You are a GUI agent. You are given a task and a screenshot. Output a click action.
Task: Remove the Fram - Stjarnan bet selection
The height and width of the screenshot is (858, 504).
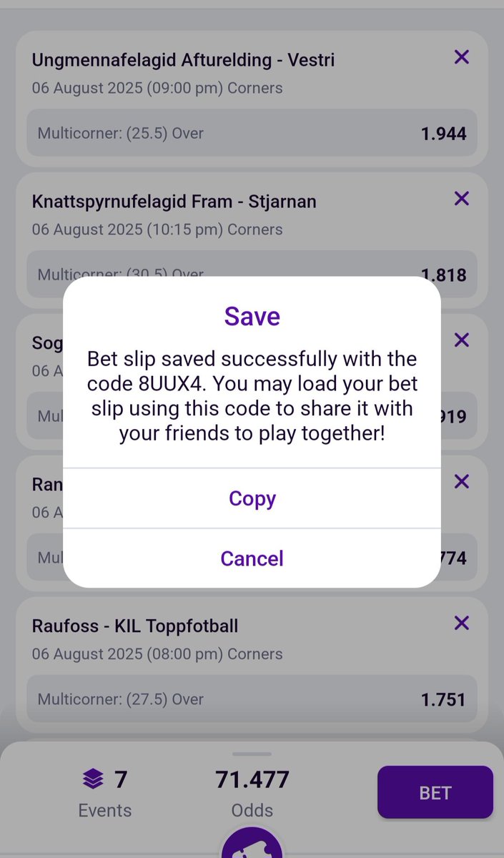(x=462, y=198)
